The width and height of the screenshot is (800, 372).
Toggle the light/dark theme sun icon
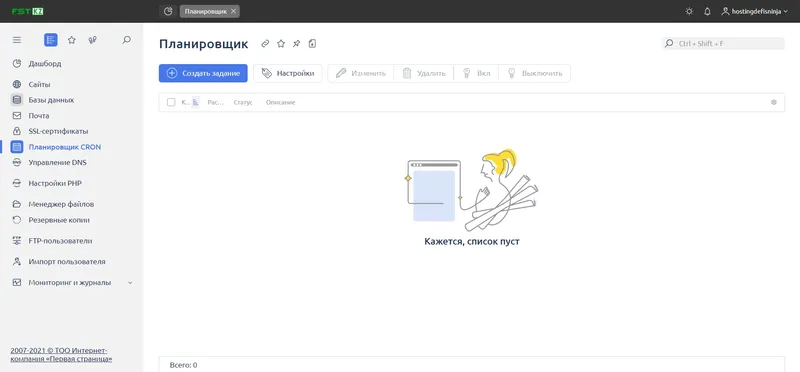(689, 11)
